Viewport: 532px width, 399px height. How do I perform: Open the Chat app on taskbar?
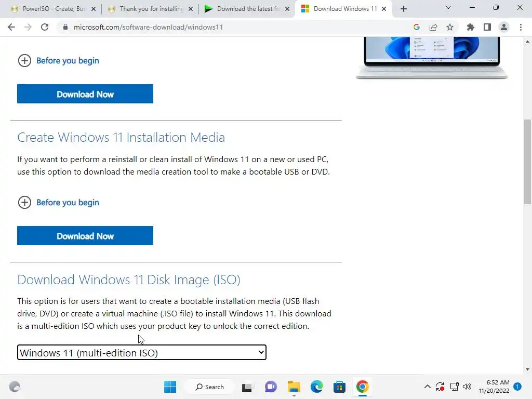click(x=271, y=387)
